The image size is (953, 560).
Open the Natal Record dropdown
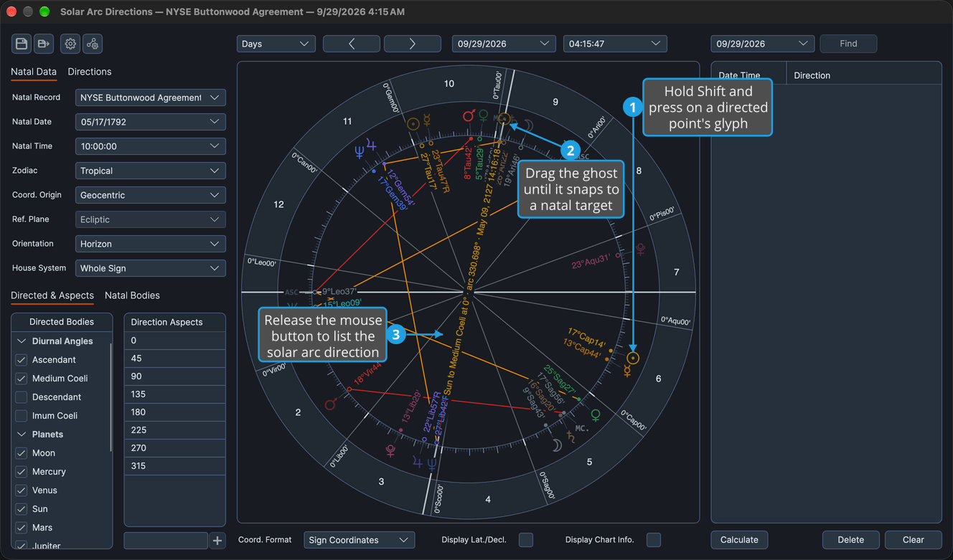click(x=151, y=98)
